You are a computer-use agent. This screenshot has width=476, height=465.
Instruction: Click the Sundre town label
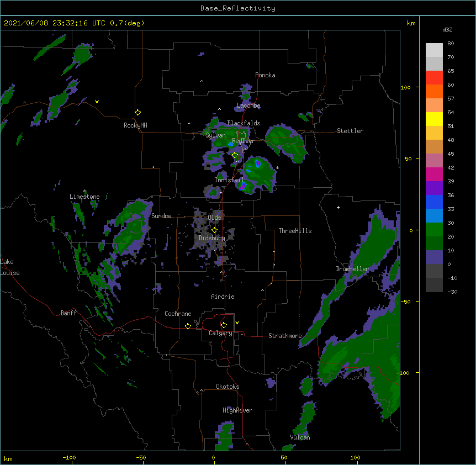[161, 216]
